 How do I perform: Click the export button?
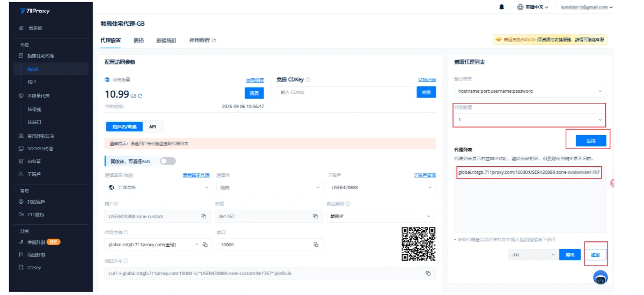coord(570,255)
